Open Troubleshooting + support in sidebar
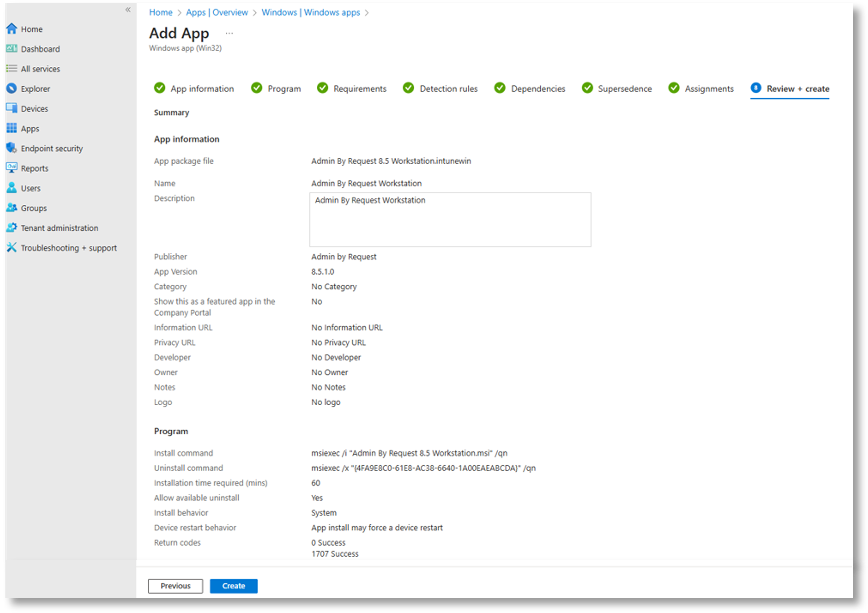This screenshot has height=613, width=868. pyautogui.click(x=69, y=248)
